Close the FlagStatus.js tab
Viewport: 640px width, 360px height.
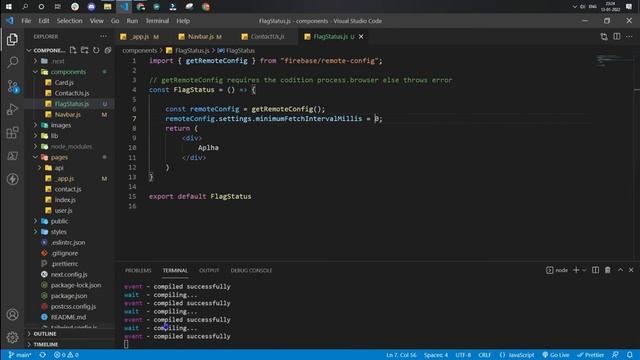coord(361,37)
